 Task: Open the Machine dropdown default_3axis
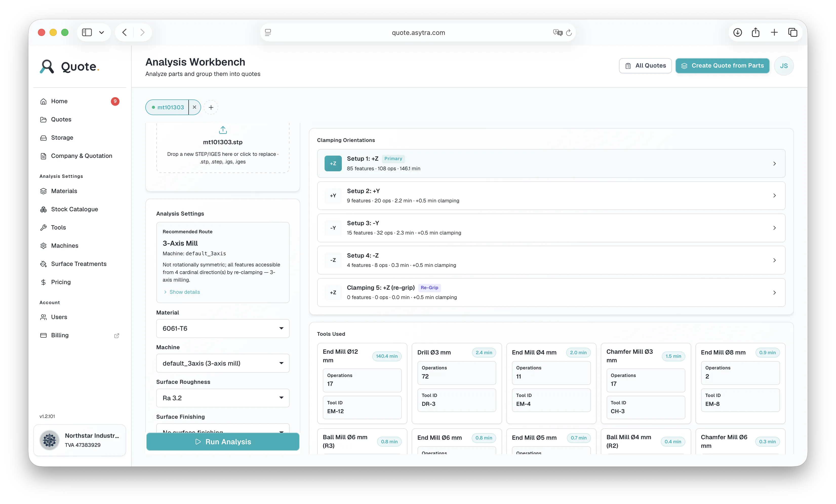pos(223,363)
